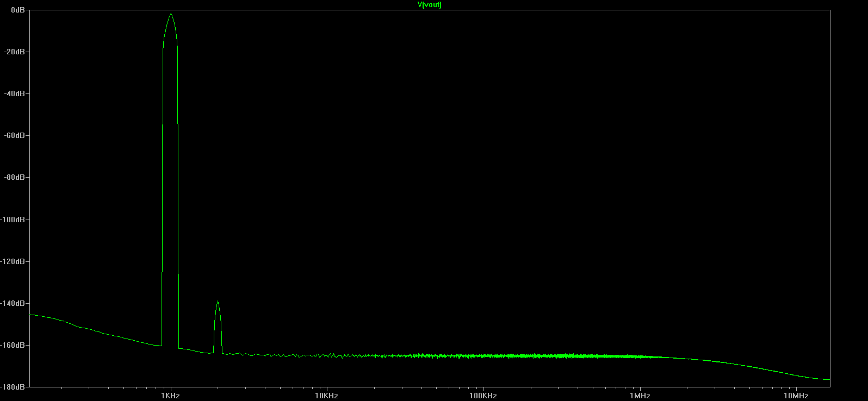
Task: Click the second harmonic peak near 2KHz
Action: (x=218, y=302)
